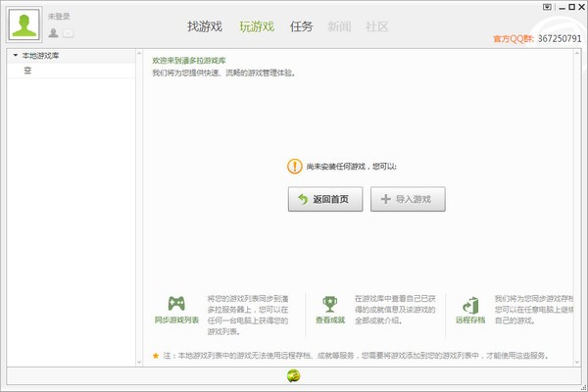Click the left panel scrollbar down arrow
Image resolution: width=588 pixels, height=392 pixels.
click(139, 363)
